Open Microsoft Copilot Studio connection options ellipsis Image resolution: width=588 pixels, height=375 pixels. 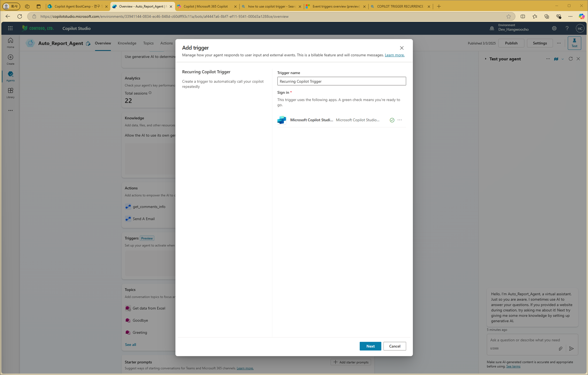[399, 120]
